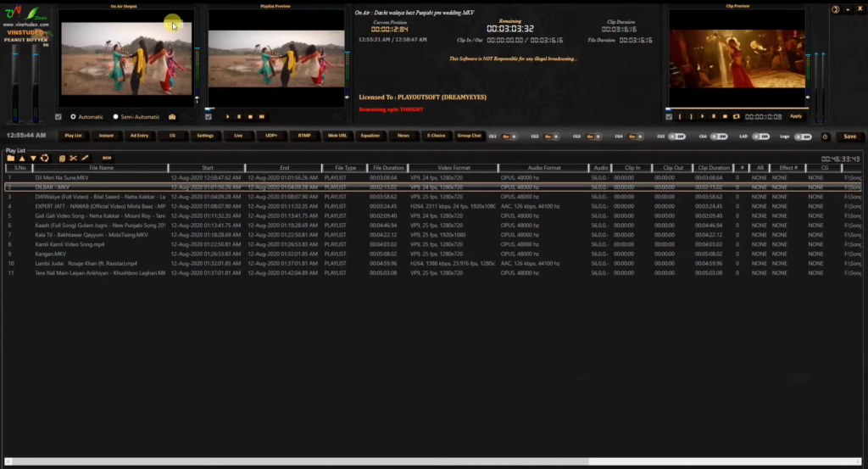
Task: Select the DILBAR - MKV playlist row
Action: (x=85, y=187)
